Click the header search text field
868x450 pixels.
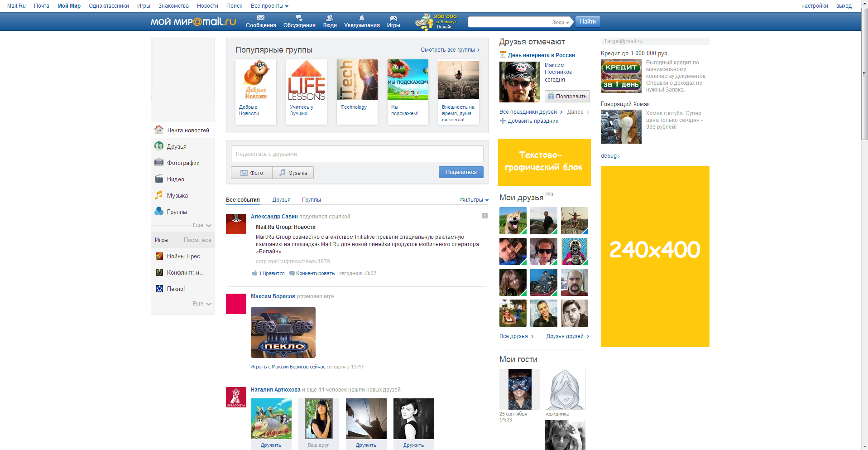pos(509,22)
